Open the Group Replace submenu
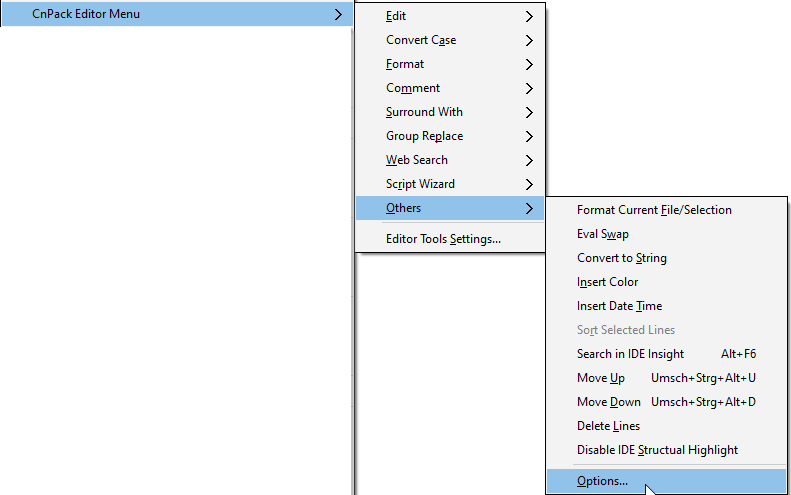The height and width of the screenshot is (495, 791). (x=449, y=136)
